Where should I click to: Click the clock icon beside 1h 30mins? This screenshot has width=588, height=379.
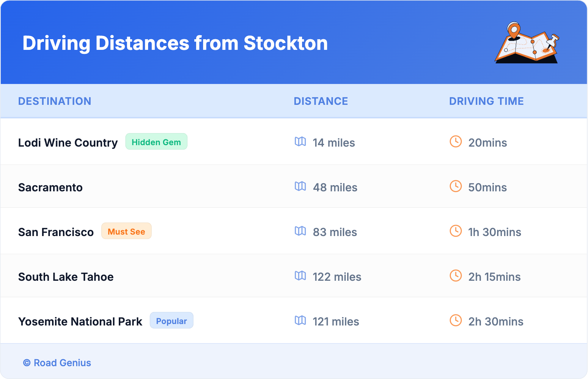point(456,231)
